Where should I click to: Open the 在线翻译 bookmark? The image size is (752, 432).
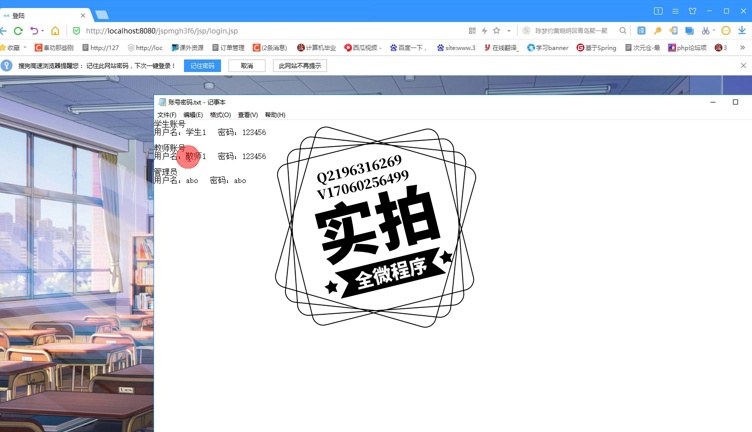pos(502,47)
